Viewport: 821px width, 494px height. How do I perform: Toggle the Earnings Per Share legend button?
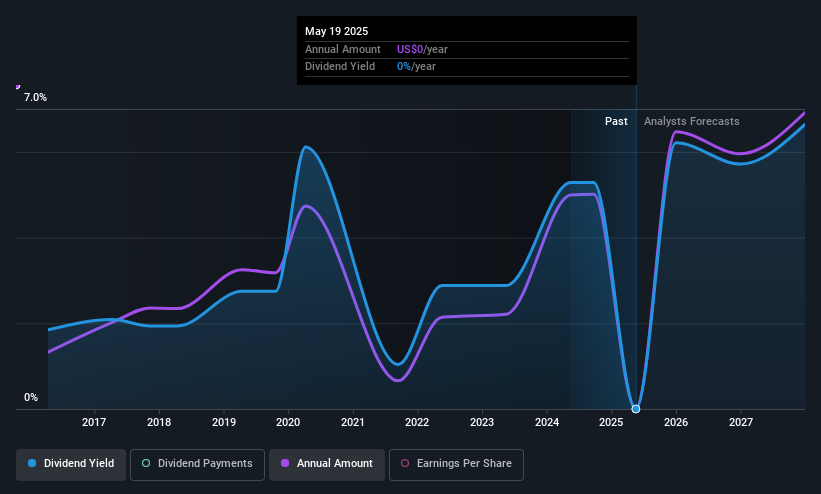(x=456, y=464)
